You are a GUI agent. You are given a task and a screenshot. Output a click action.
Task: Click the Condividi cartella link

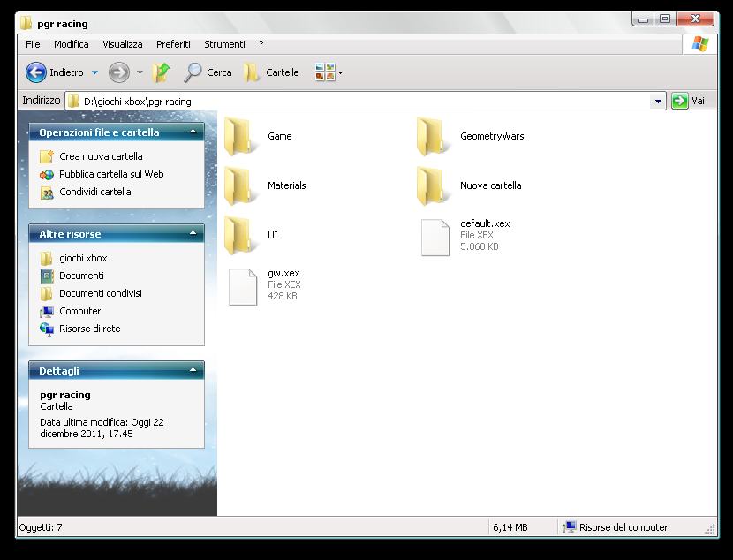click(x=94, y=192)
